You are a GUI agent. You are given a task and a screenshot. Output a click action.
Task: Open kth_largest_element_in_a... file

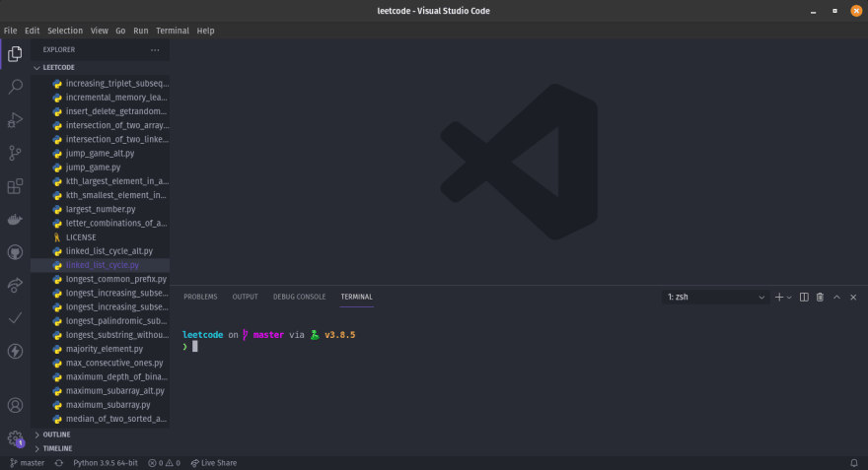tap(101, 181)
